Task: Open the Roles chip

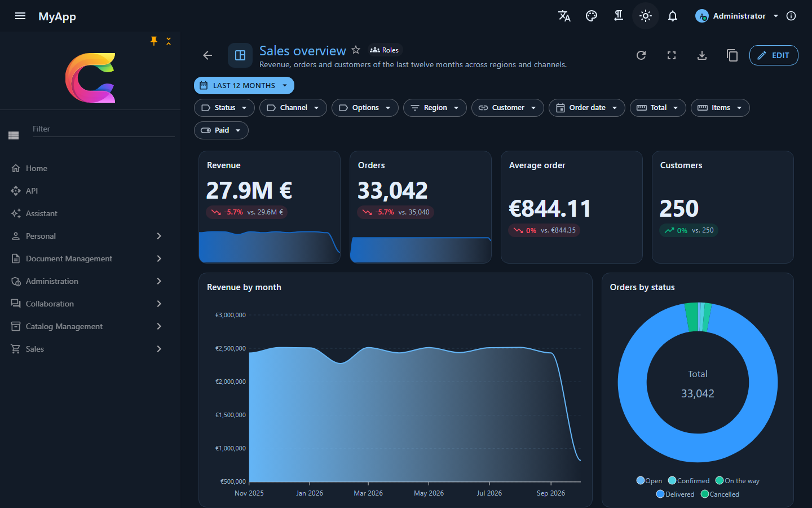Action: tap(385, 50)
